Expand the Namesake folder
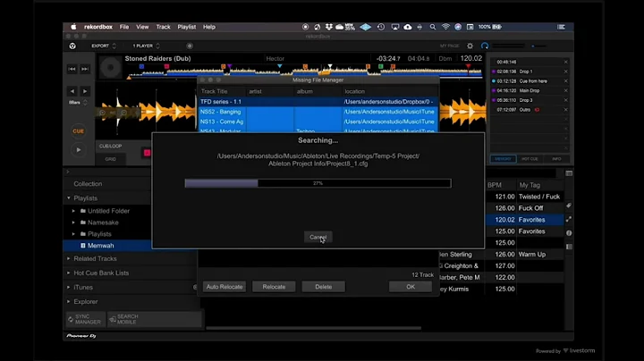 click(x=73, y=222)
